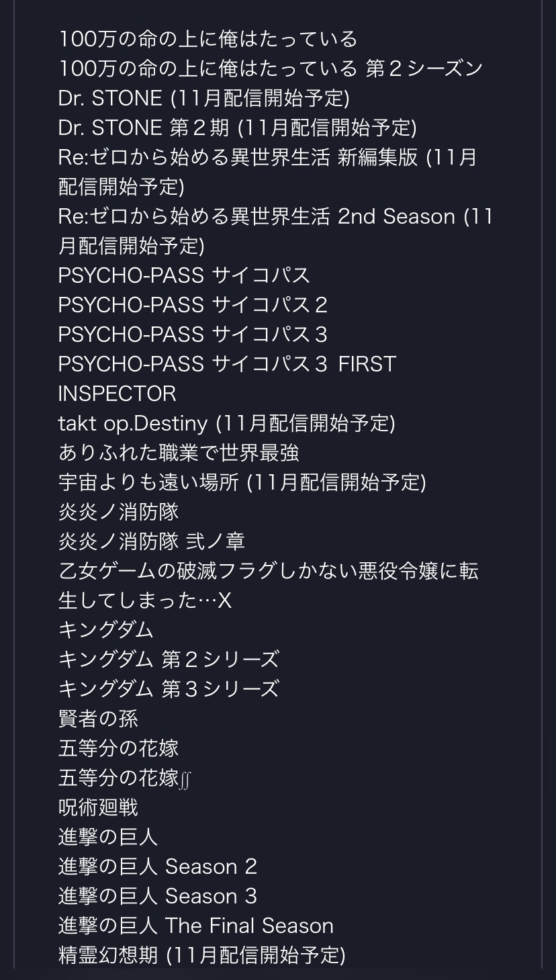Viewport: 556px width, 980px height.
Task: Click 100万の命の上に俺はたっている 第2シーズン entry
Action: [271, 69]
